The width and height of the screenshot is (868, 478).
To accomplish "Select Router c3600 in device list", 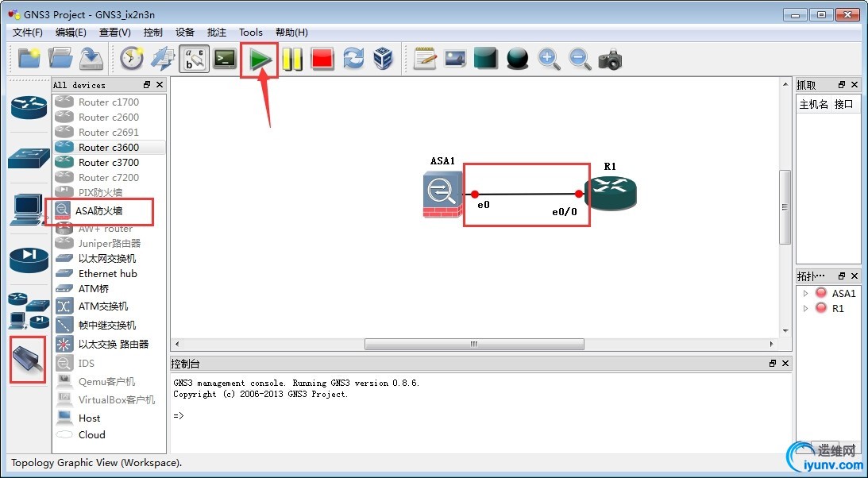I will click(x=109, y=147).
